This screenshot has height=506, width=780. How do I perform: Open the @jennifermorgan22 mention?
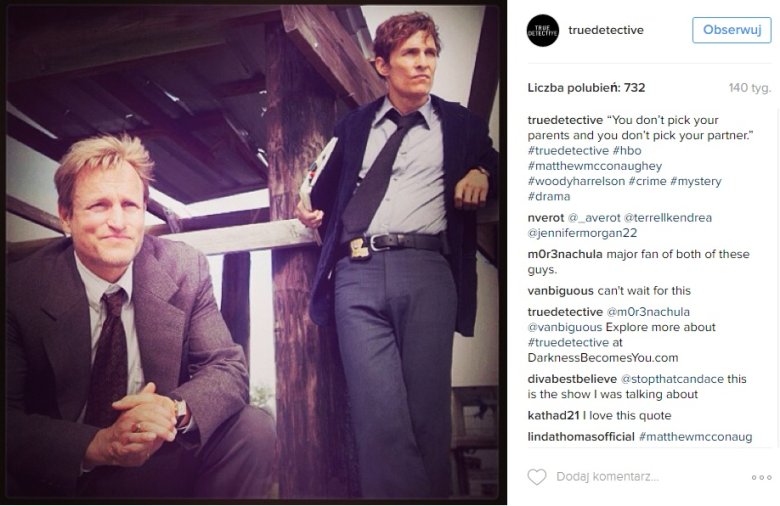click(581, 233)
